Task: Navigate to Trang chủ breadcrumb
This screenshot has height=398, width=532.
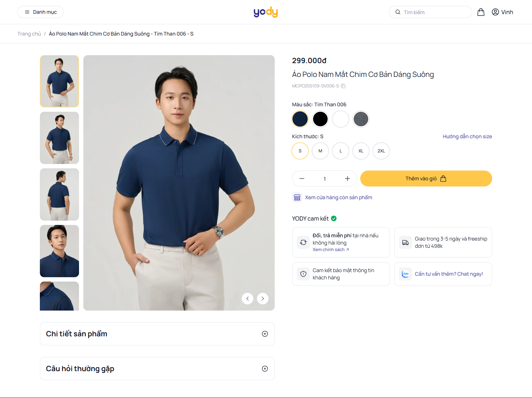Action: pos(29,34)
